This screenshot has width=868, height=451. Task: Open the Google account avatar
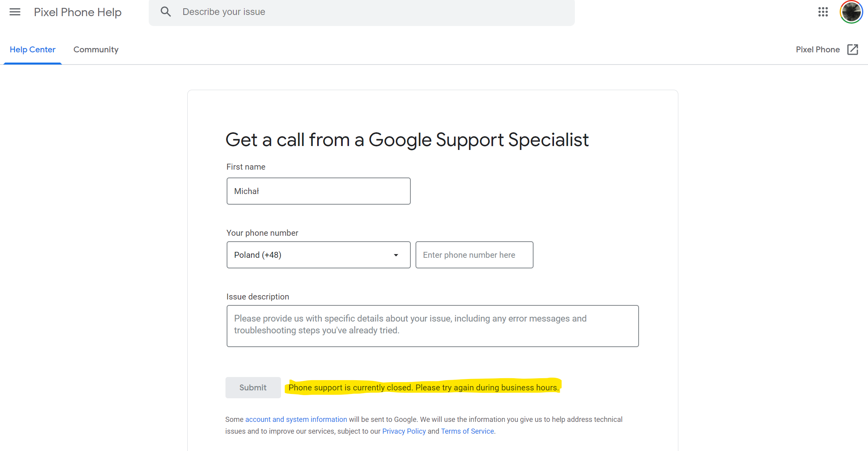(x=851, y=12)
